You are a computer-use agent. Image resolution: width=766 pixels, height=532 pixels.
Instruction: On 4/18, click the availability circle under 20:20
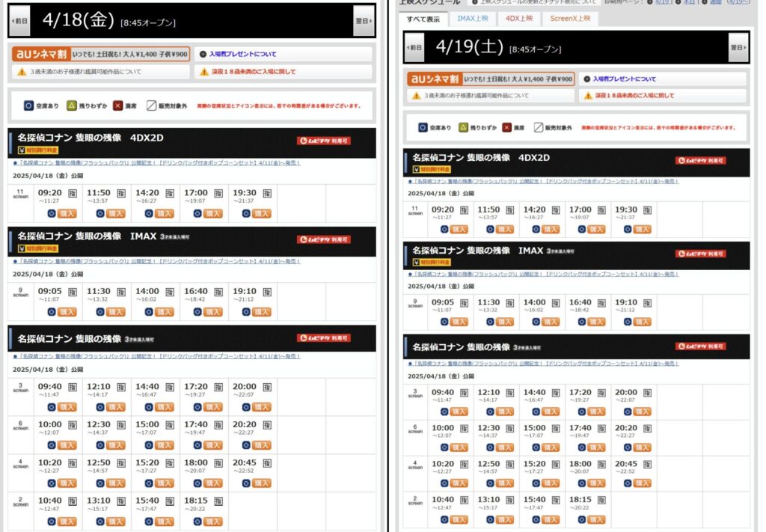click(246, 445)
